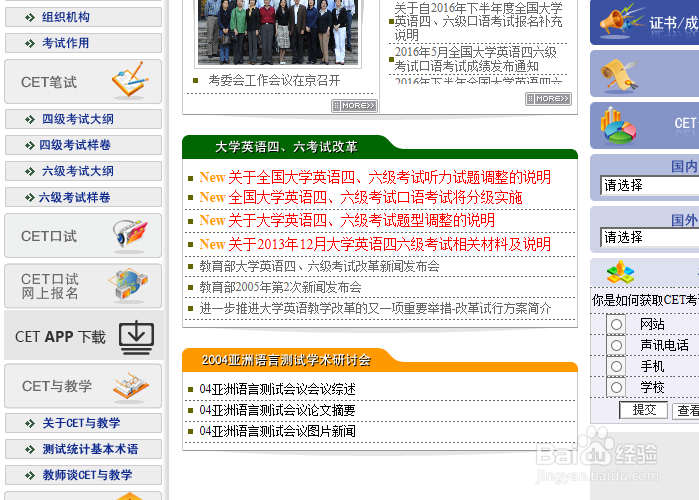699x500 pixels.
Task: Open the 考试作用 sidebar link
Action: click(83, 43)
